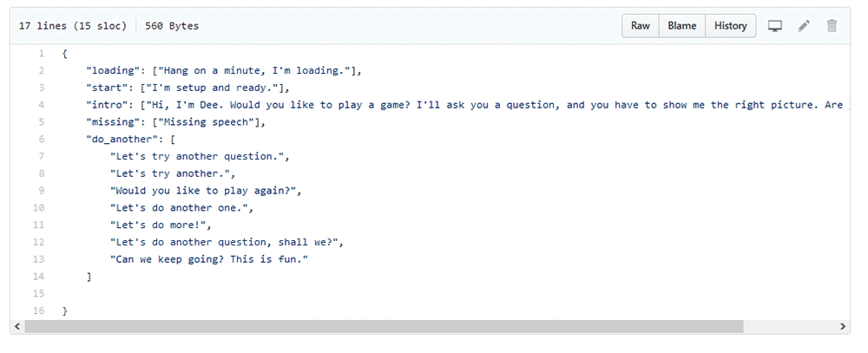Image resolution: width=868 pixels, height=353 pixels.
Task: Open the Raw file view
Action: [641, 25]
